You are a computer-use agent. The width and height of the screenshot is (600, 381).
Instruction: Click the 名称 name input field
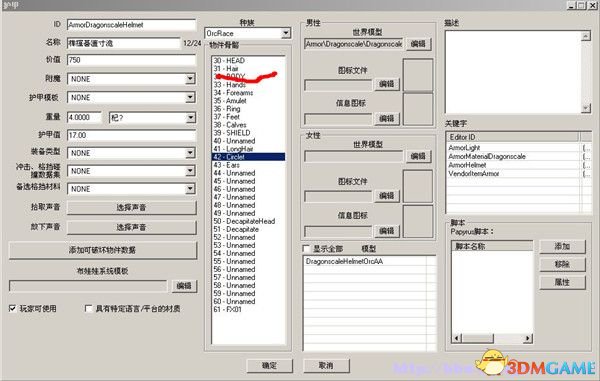coord(123,43)
